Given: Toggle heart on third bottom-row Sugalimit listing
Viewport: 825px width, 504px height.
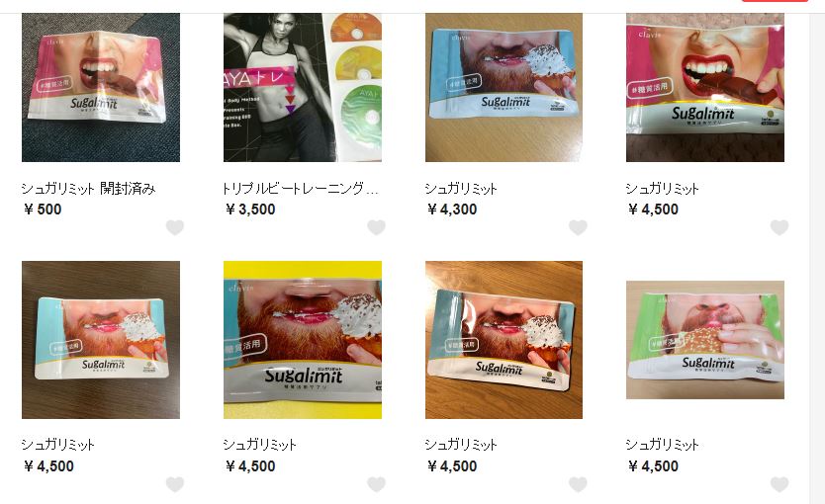Looking at the screenshot, I should [x=578, y=484].
